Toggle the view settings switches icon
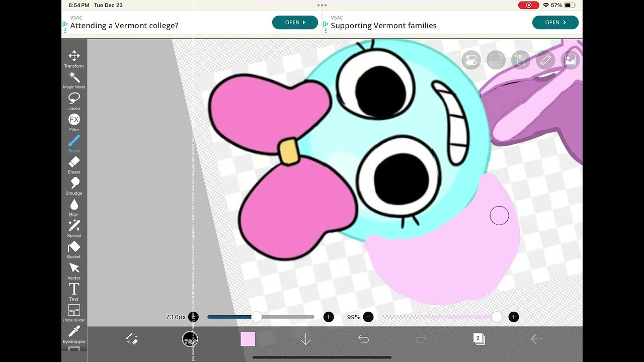Screen dimensions: 644x362 [x=471, y=60]
